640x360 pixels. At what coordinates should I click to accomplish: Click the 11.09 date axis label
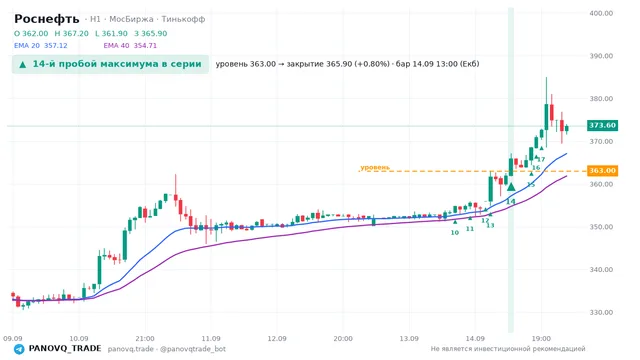[x=211, y=338]
